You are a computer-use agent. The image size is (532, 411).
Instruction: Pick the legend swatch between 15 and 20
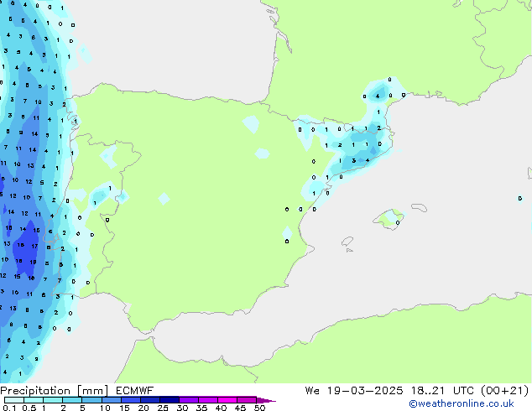point(130,400)
